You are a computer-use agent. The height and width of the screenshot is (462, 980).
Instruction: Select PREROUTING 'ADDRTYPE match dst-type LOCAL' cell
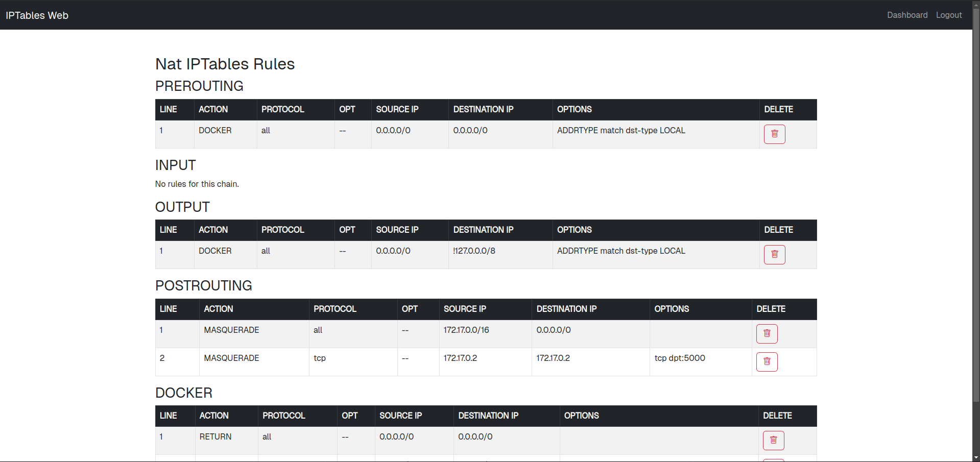(x=656, y=134)
